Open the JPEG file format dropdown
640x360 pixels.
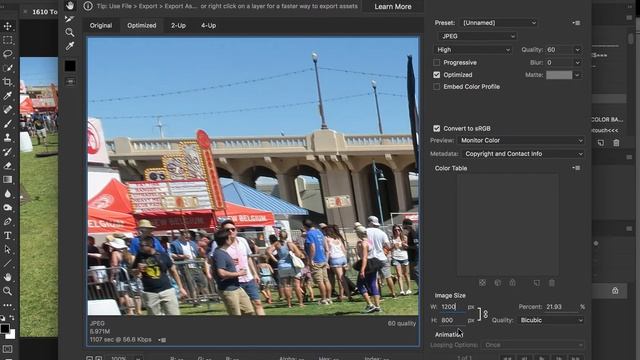[477, 36]
